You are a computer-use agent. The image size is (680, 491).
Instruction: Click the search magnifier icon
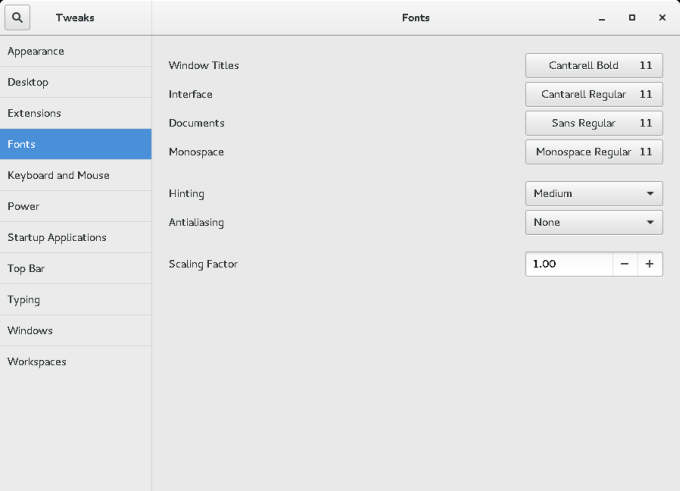pos(17,17)
